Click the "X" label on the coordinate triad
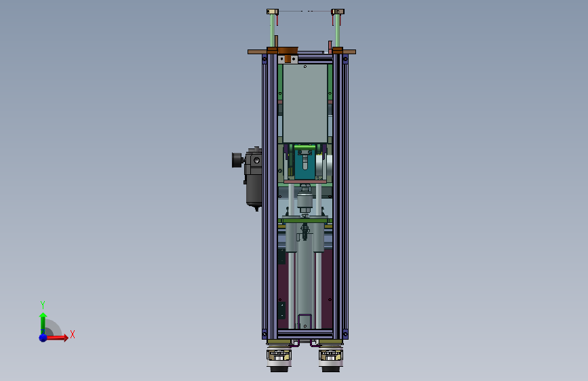The width and height of the screenshot is (588, 381). coord(73,334)
